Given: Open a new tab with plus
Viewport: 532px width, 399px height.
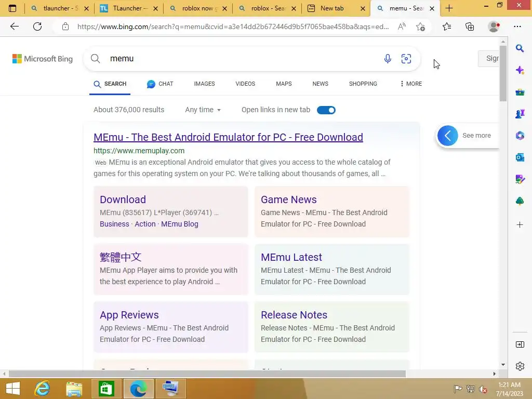Looking at the screenshot, I should (x=449, y=8).
